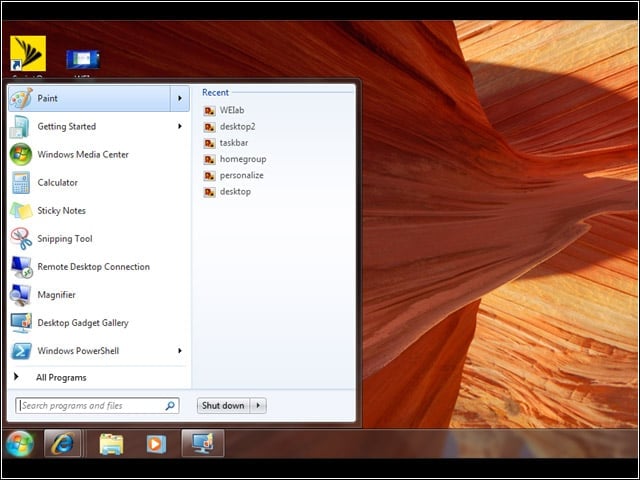This screenshot has width=640, height=480.
Task: Launch Windows PowerShell icon
Action: (x=21, y=351)
